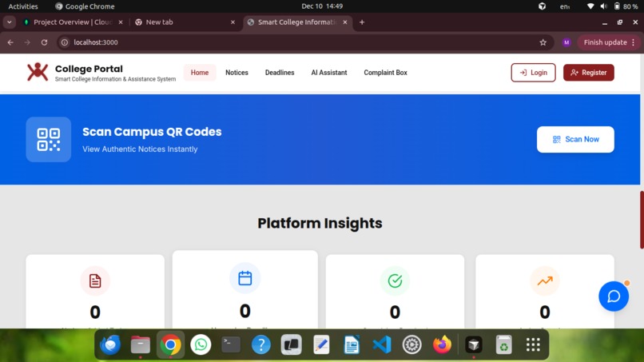This screenshot has width=644, height=362.
Task: Click the Scan Campus QR Codes heading
Action: (152, 132)
